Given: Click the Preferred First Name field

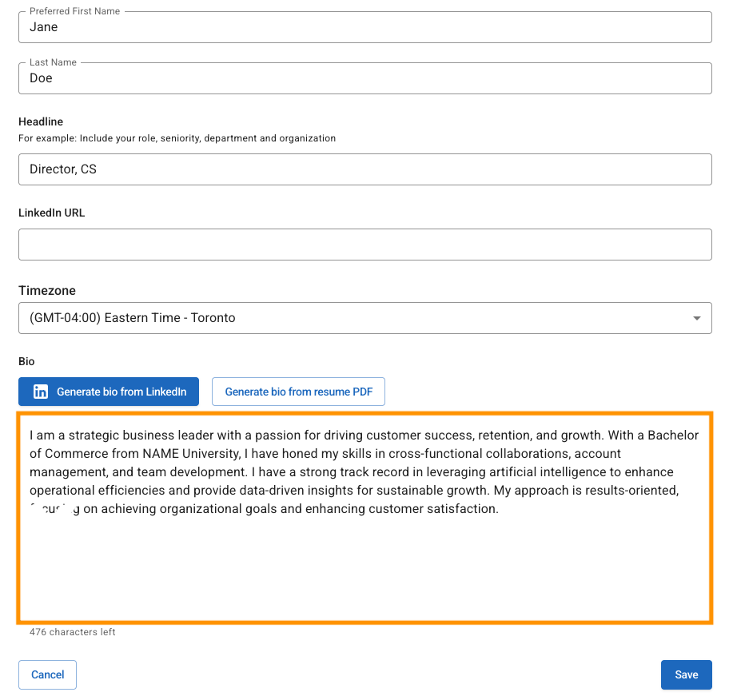Looking at the screenshot, I should coord(365,27).
